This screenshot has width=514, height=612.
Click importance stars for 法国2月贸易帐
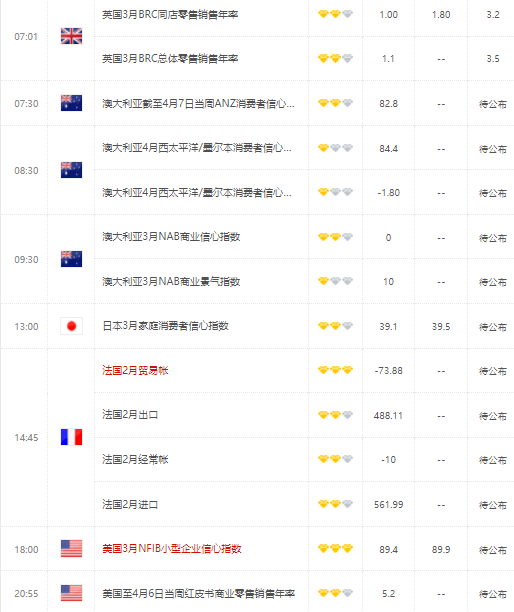click(x=335, y=370)
